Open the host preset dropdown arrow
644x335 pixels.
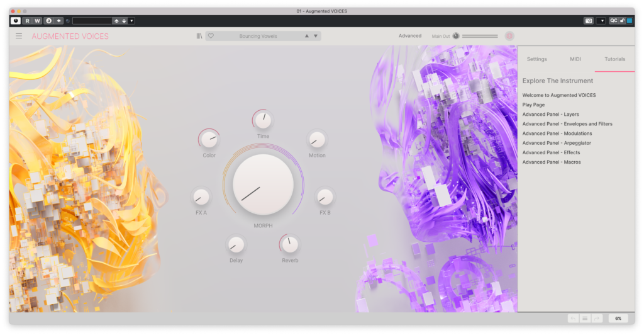point(131,21)
